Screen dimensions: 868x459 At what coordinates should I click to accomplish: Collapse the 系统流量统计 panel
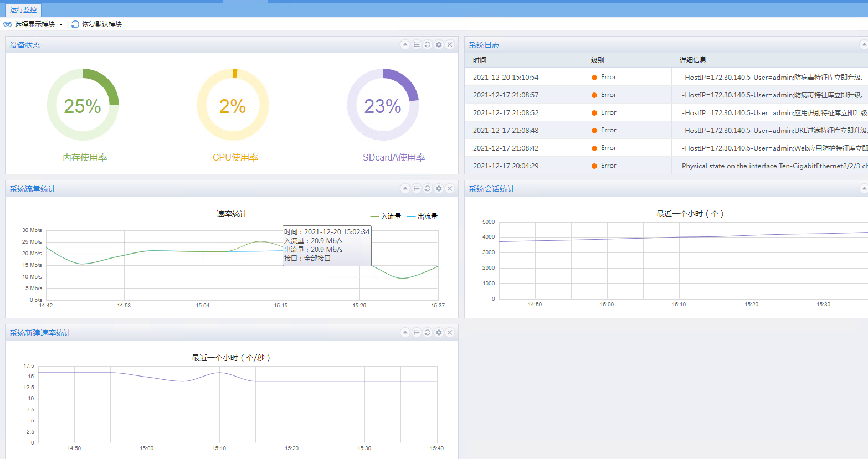pyautogui.click(x=405, y=189)
